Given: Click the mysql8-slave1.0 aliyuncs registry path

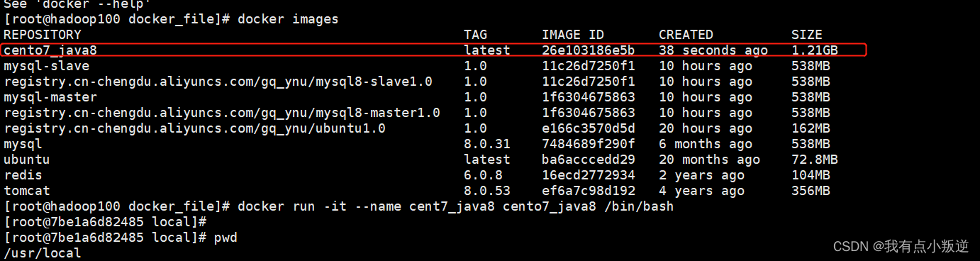Looking at the screenshot, I should pos(218,82).
